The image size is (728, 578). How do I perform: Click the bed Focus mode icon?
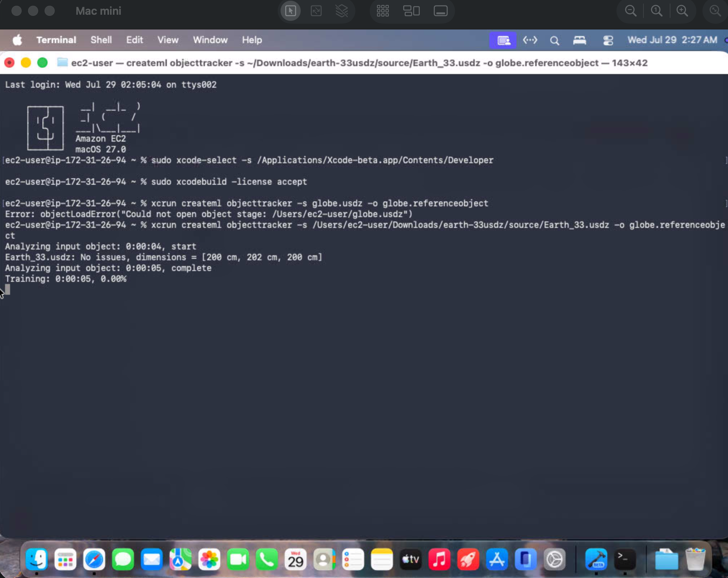pos(579,40)
